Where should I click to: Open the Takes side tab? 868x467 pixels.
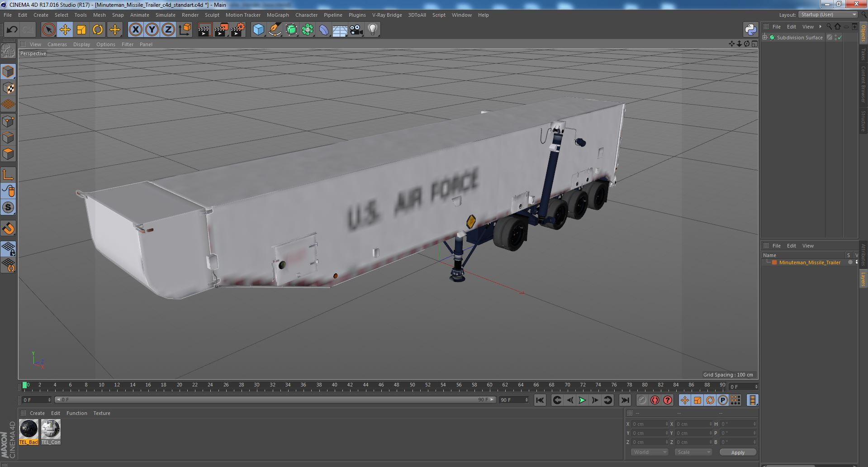[x=863, y=54]
